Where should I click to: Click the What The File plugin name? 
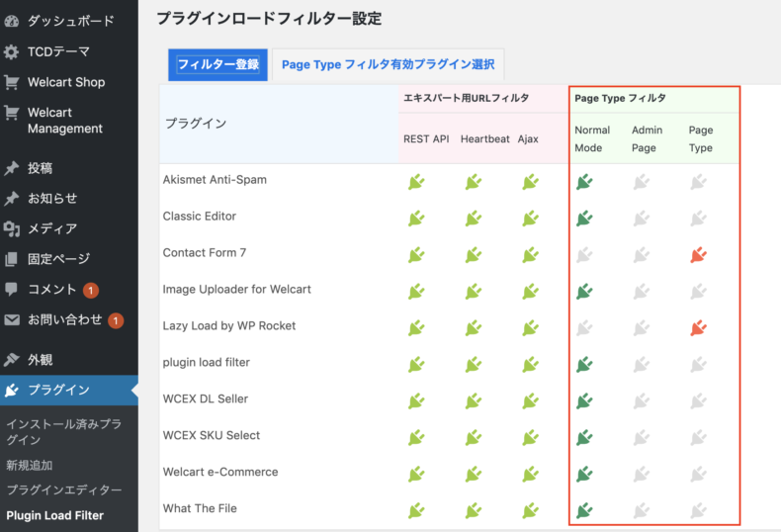pyautogui.click(x=200, y=508)
